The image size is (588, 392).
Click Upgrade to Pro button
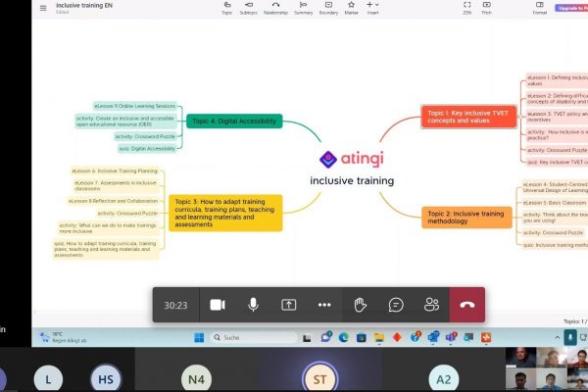coord(571,7)
